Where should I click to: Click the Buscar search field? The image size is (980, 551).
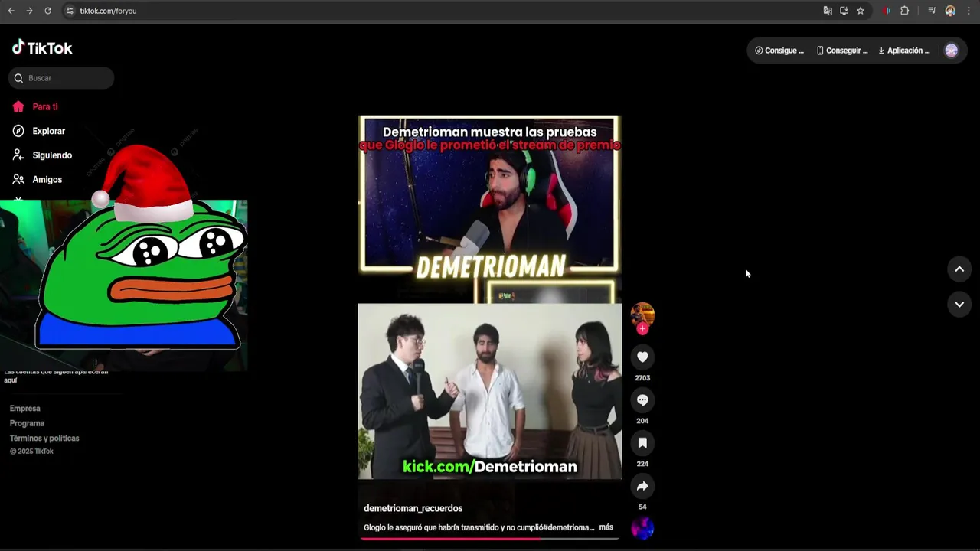coord(61,78)
